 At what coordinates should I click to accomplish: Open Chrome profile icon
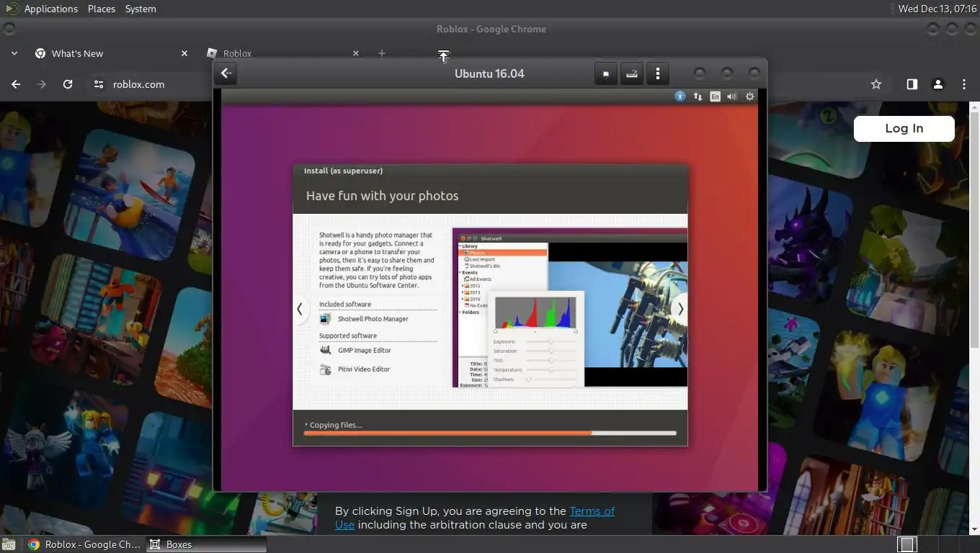point(938,84)
